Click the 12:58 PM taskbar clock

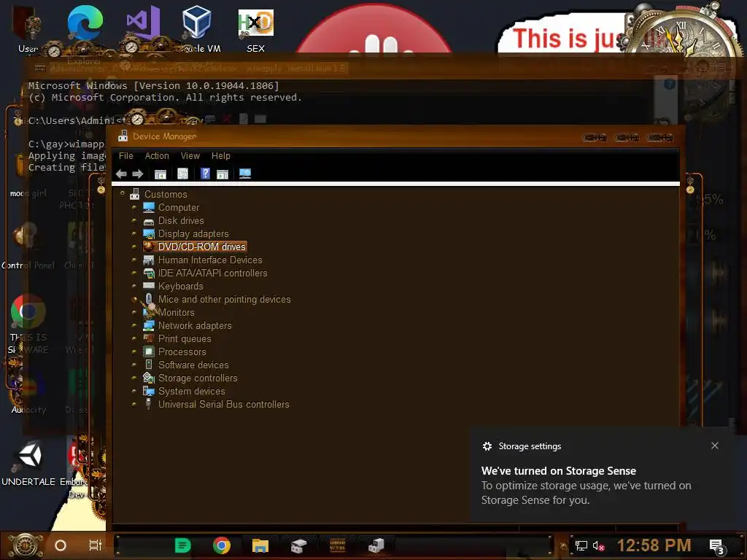654,545
